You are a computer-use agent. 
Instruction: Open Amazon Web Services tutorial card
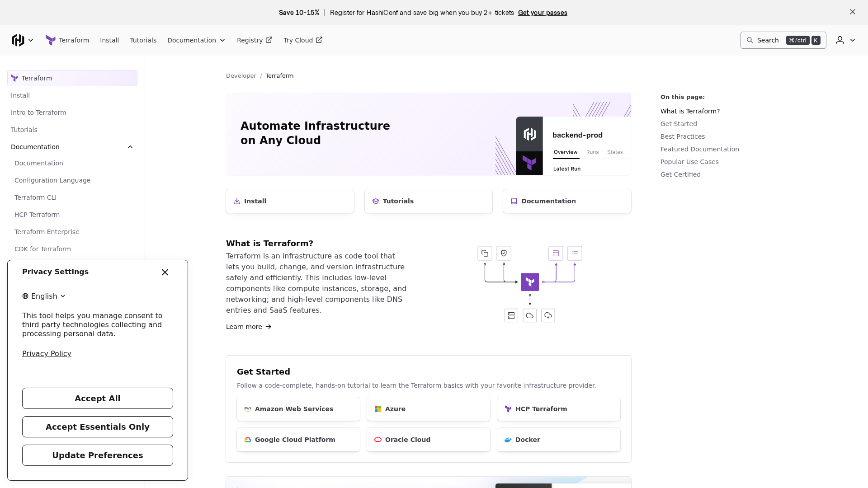[298, 409]
